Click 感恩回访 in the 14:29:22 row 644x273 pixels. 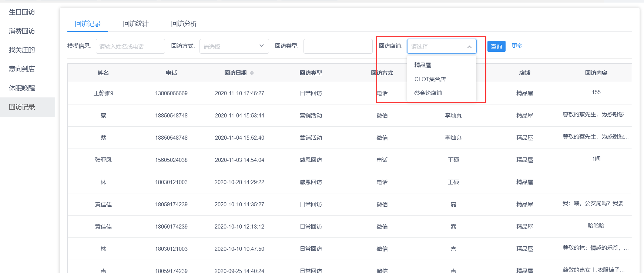coord(311,182)
